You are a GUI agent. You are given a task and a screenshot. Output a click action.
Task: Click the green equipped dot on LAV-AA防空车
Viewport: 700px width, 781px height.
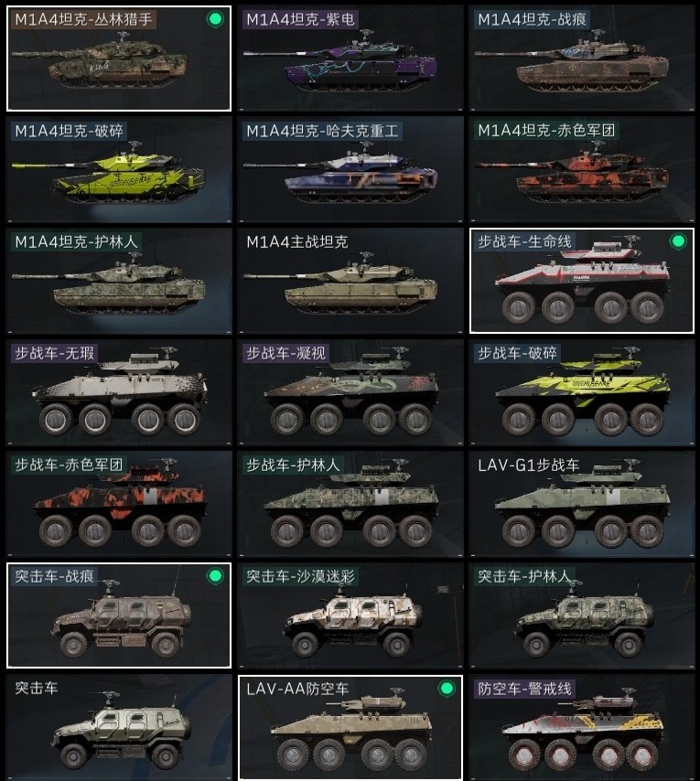[447, 689]
